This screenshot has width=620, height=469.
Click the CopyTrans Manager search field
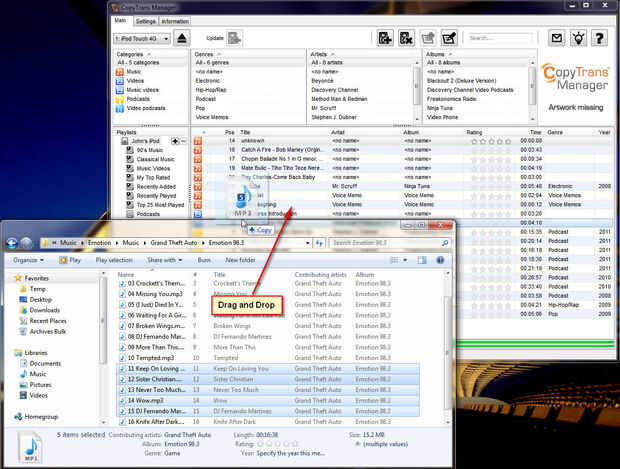click(x=499, y=38)
